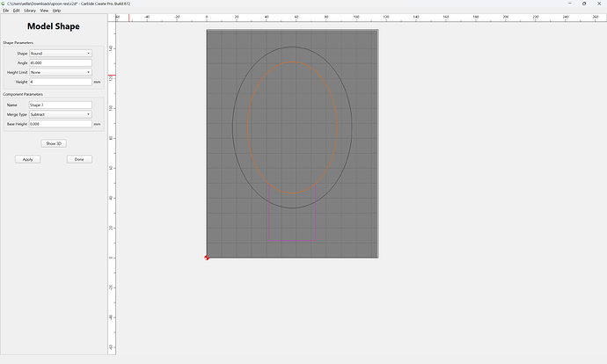
Task: Open the Library menu
Action: pyautogui.click(x=30, y=11)
